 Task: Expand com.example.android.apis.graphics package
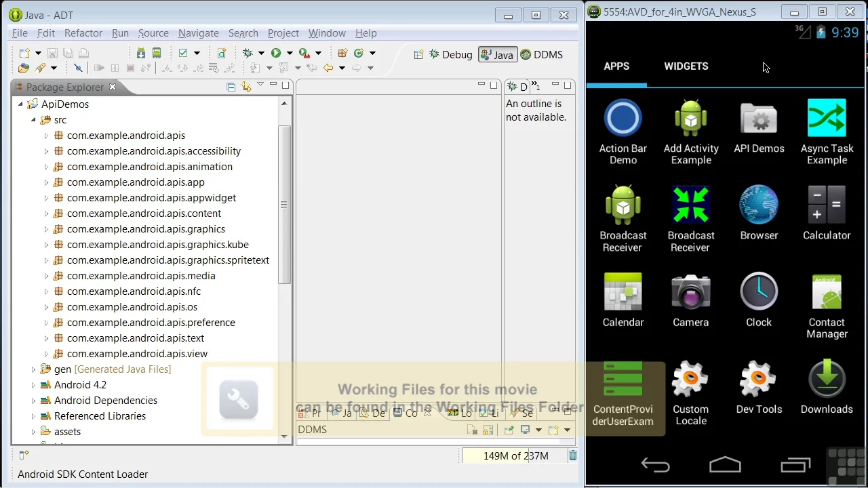46,229
